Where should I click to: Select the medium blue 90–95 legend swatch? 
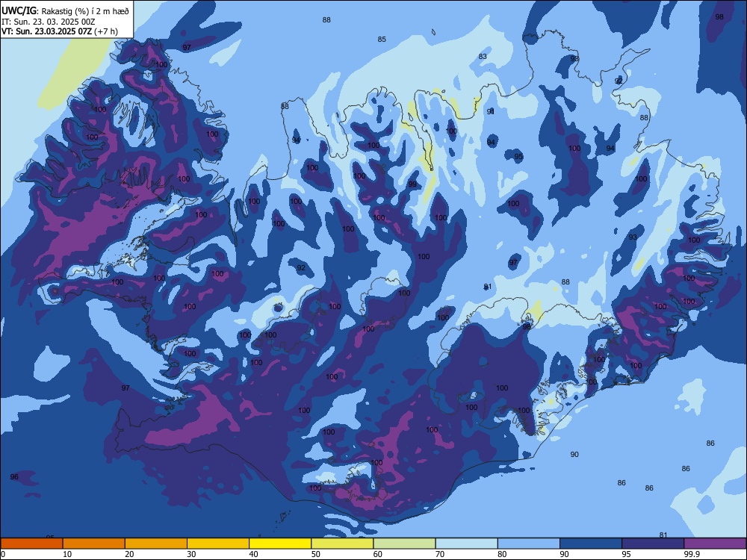coord(591,544)
